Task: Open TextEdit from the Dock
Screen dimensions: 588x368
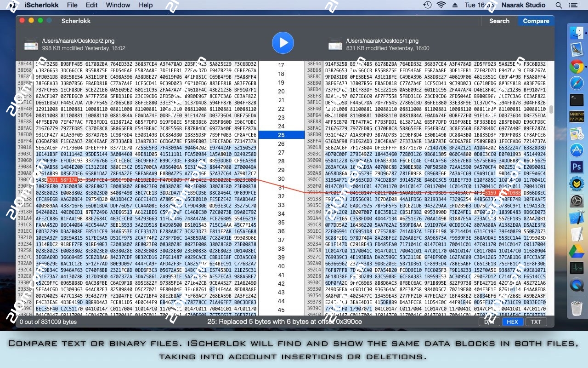Action: tap(577, 234)
